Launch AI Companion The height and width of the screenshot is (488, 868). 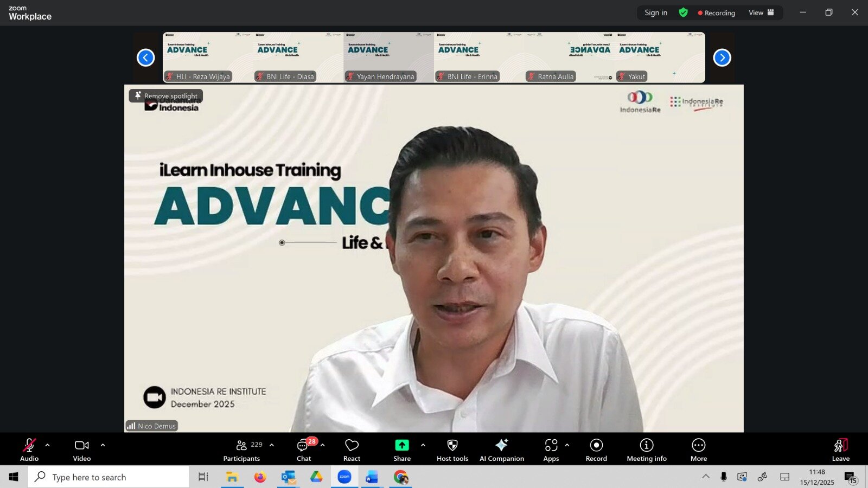point(501,450)
